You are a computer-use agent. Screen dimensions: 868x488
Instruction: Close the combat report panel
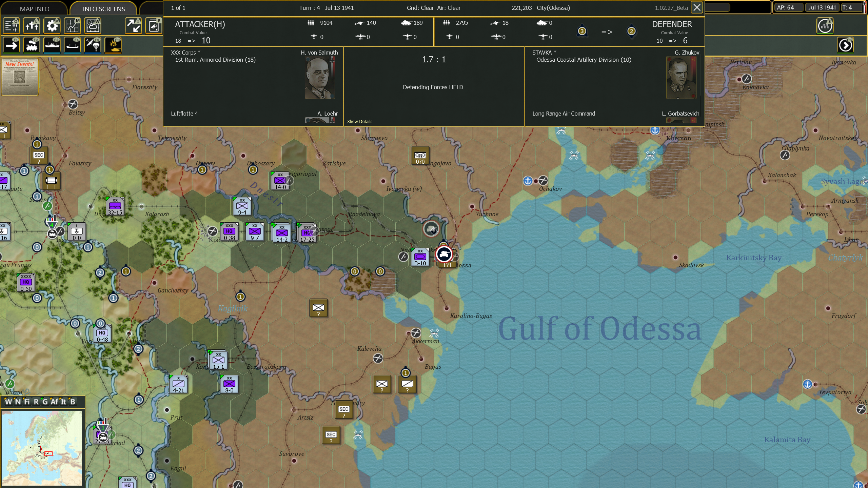point(697,7)
